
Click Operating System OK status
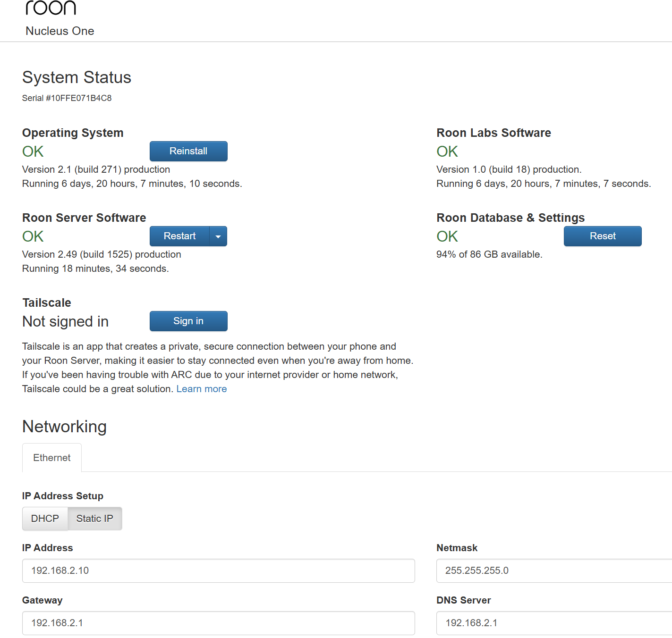pyautogui.click(x=33, y=151)
